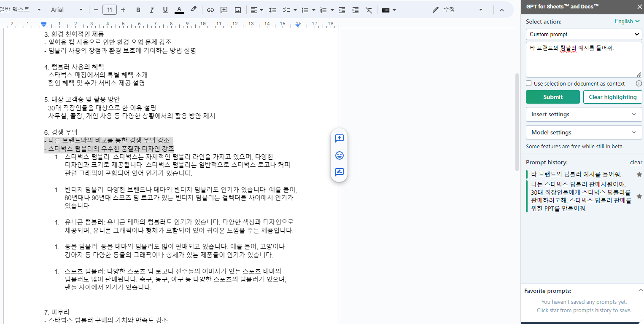Open the input tools dropdown arrow
This screenshot has width=644, height=324.
[x=394, y=10]
